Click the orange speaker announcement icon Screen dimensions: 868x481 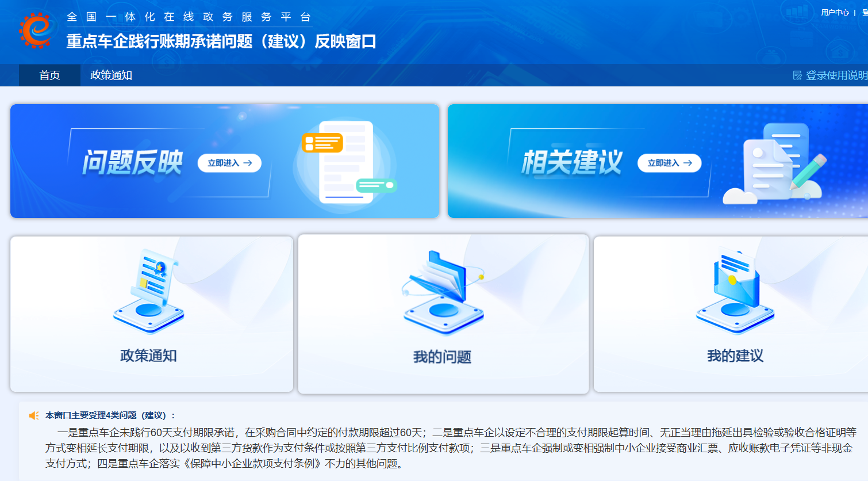[34, 415]
